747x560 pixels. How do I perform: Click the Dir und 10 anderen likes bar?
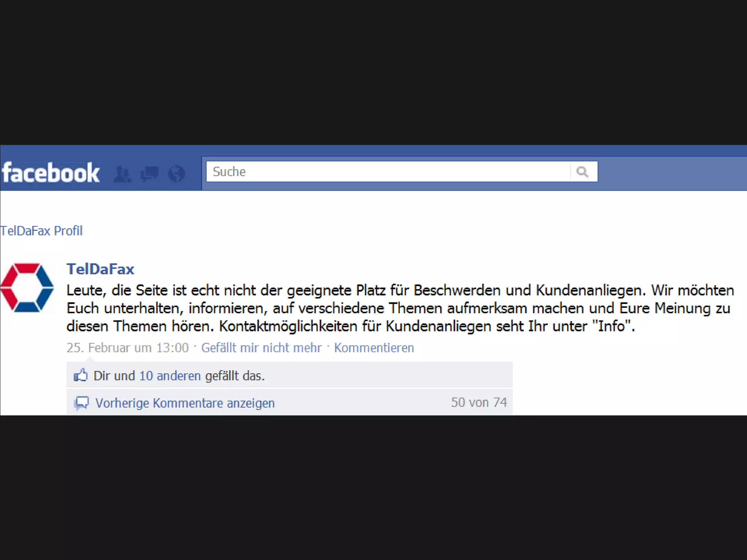pyautogui.click(x=289, y=375)
